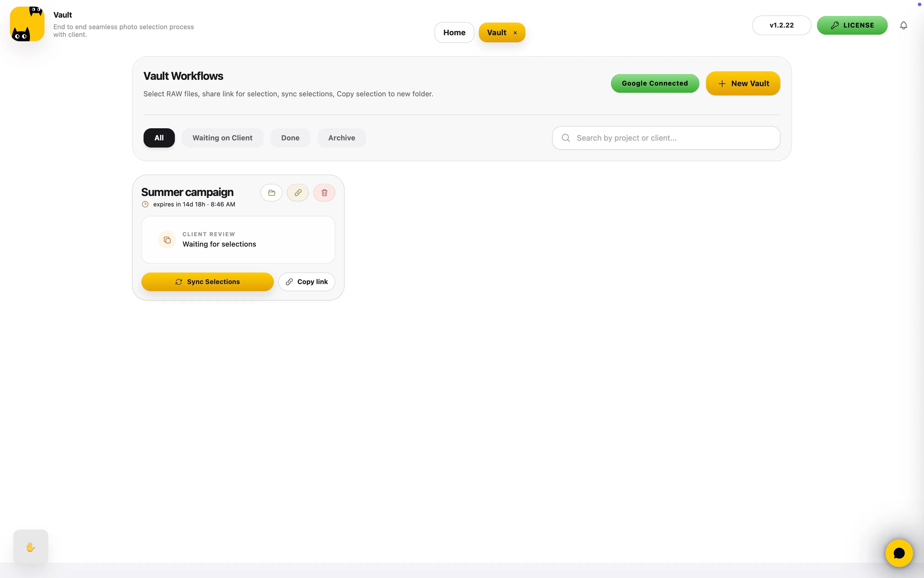The height and width of the screenshot is (578, 924).
Task: Copy link for Summer campaign
Action: click(x=307, y=282)
